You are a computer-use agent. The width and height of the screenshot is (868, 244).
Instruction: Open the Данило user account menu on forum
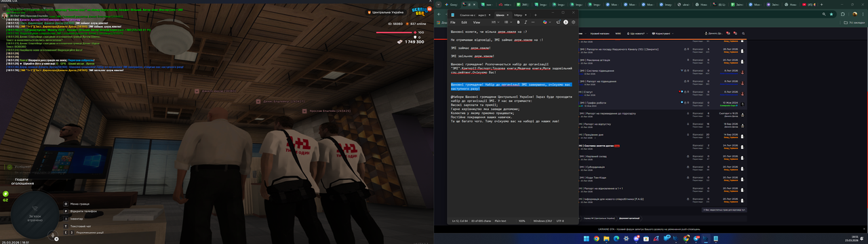[713, 33]
